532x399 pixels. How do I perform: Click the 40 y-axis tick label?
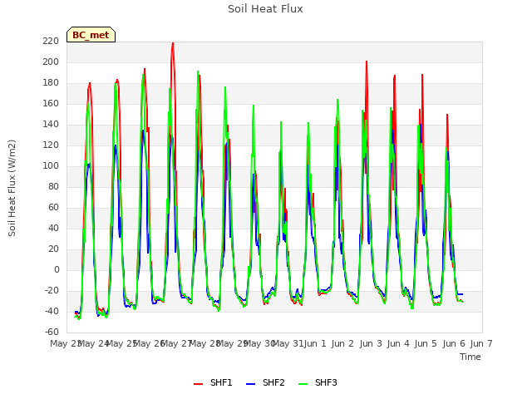point(53,228)
